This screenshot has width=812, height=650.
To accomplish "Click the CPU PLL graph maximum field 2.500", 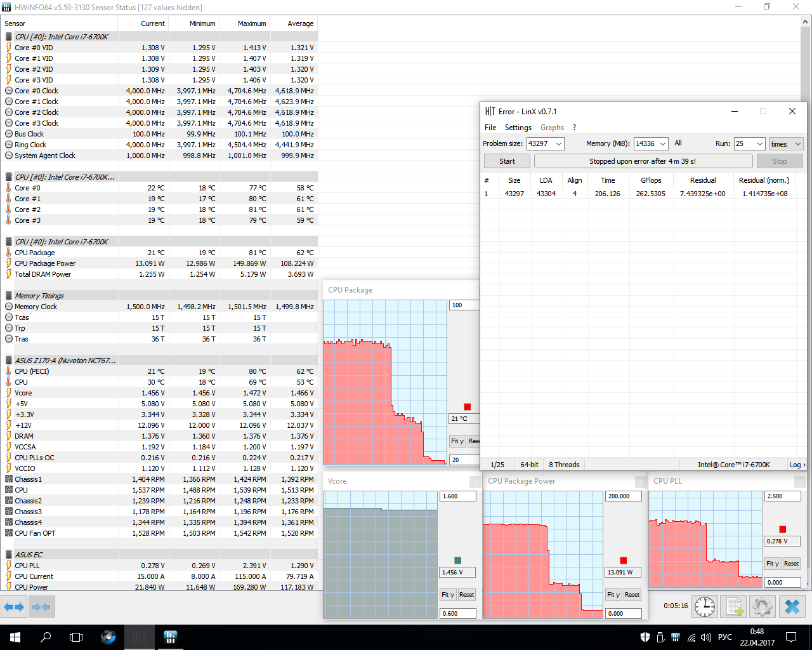I will pyautogui.click(x=783, y=496).
